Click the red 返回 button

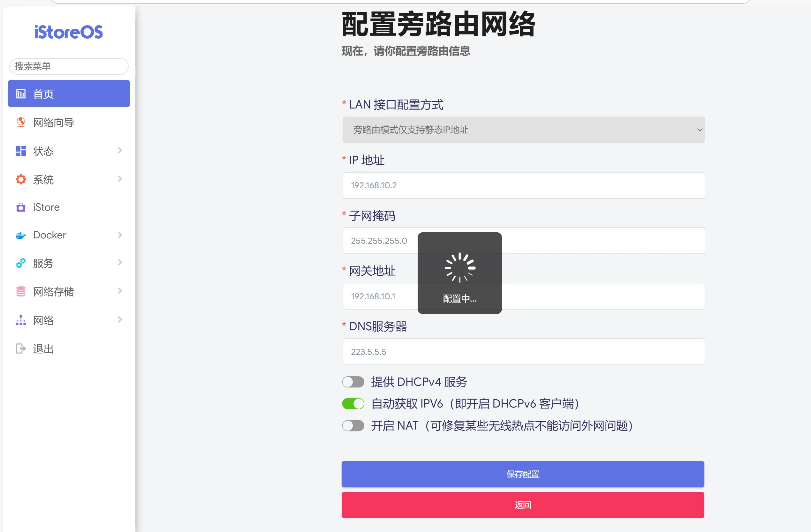[523, 505]
